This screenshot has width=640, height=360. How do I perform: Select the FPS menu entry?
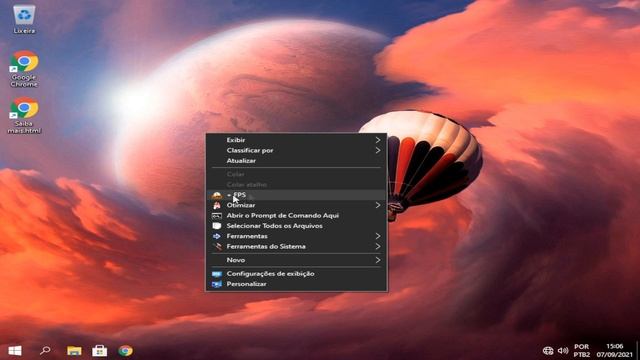(296, 195)
